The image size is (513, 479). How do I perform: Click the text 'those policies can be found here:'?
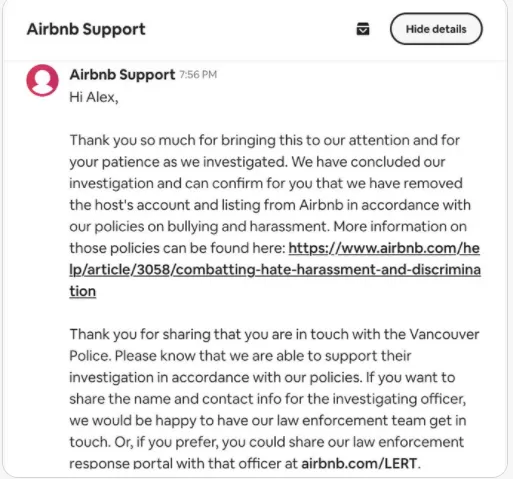[177, 248]
